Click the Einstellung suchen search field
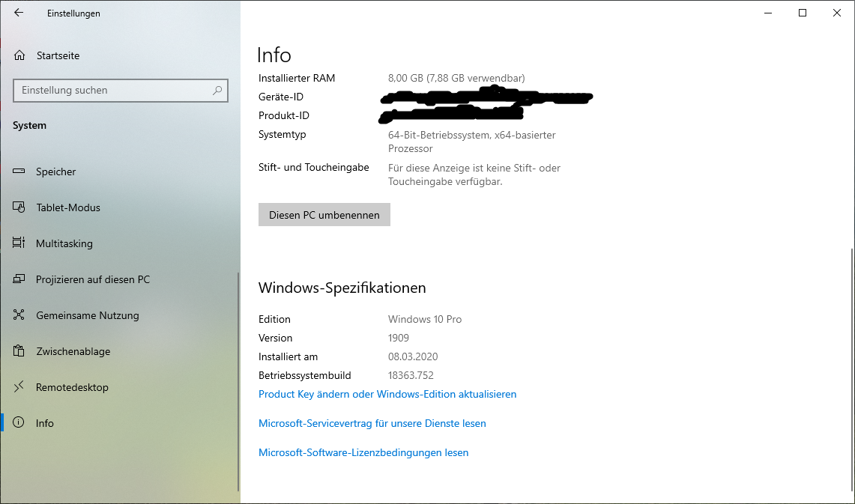This screenshot has width=855, height=504. (x=121, y=91)
